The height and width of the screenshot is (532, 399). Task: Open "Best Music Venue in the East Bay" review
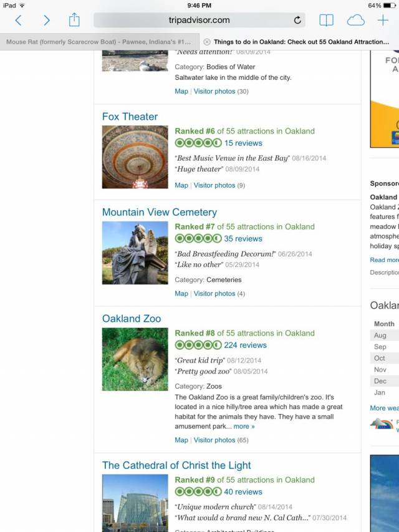click(233, 158)
